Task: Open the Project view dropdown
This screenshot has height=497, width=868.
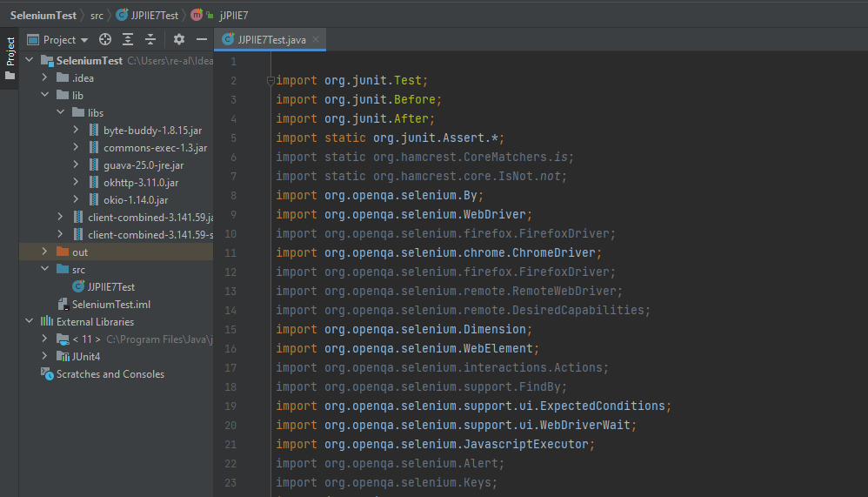Action: 57,40
